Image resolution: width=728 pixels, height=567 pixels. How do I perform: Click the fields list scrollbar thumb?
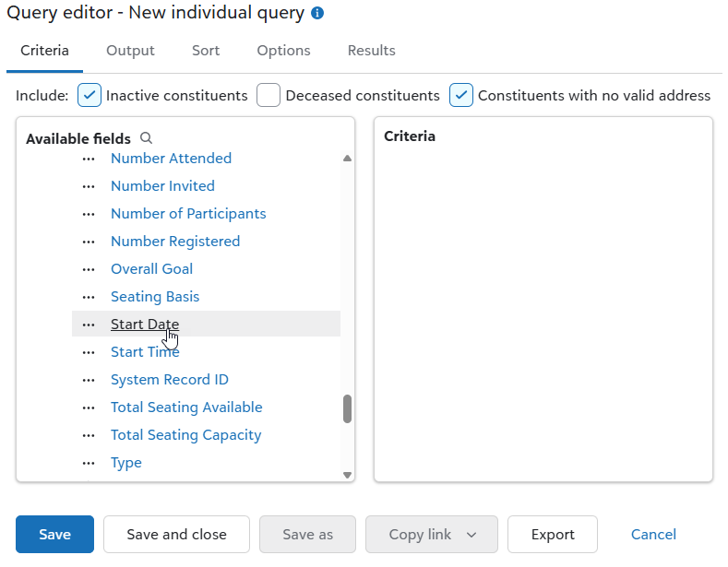pos(347,408)
